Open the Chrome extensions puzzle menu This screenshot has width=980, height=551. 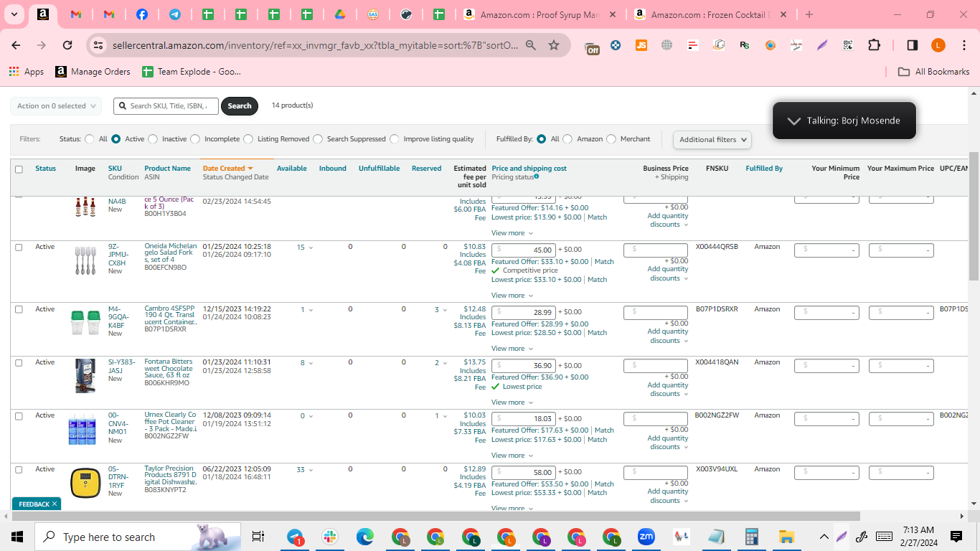coord(874,45)
